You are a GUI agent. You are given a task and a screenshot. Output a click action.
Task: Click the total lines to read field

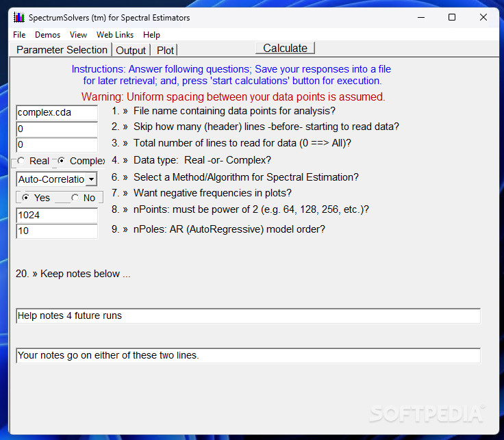57,144
